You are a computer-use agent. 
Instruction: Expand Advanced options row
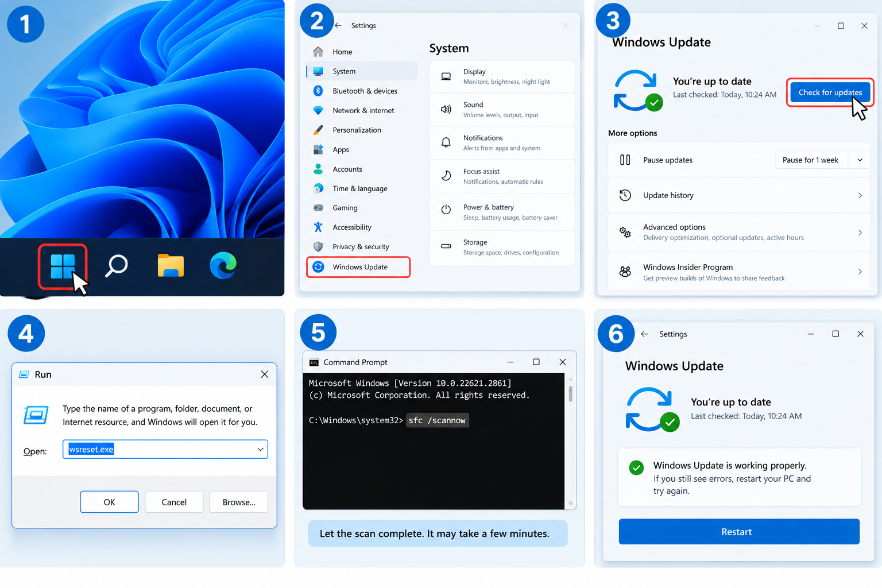739,233
